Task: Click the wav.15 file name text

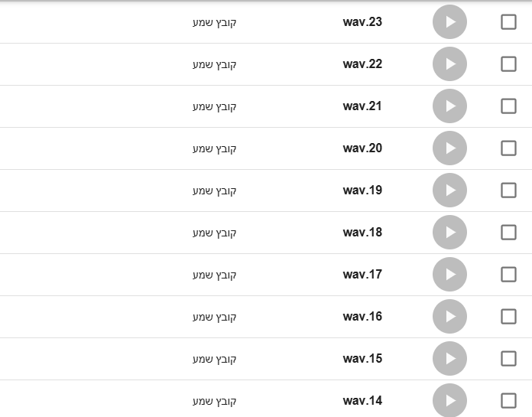Action: click(x=362, y=359)
